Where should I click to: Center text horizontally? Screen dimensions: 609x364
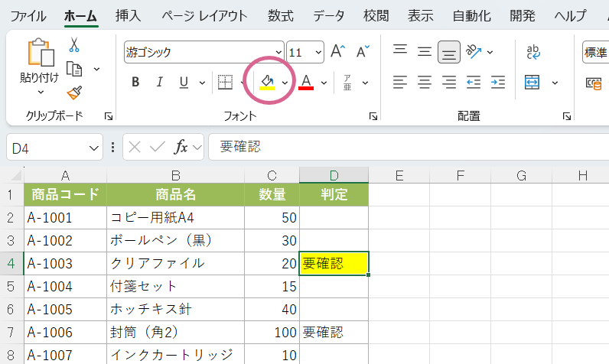425,83
